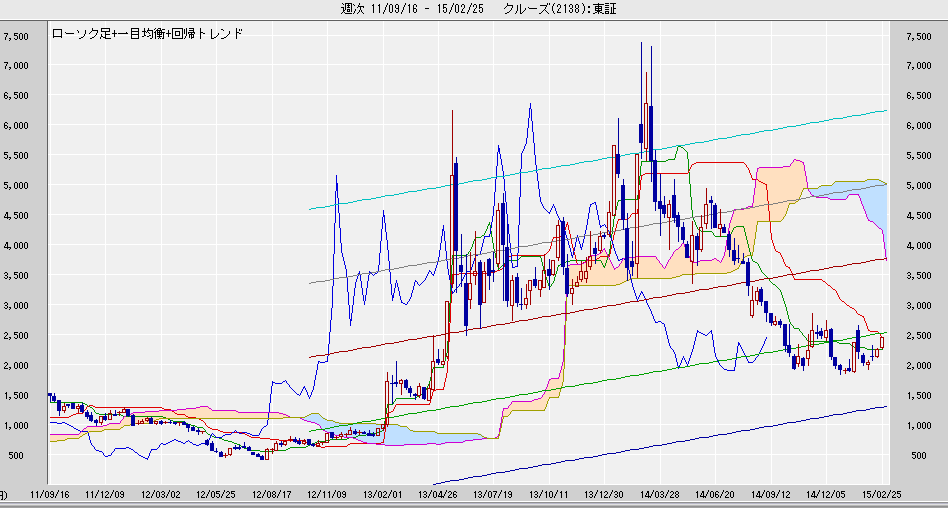Click '2,000' on the right price axis

coord(918,365)
